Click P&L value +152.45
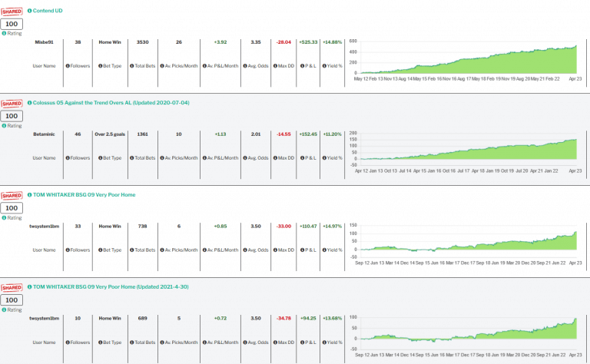This screenshot has height=364, width=590. pyautogui.click(x=308, y=134)
